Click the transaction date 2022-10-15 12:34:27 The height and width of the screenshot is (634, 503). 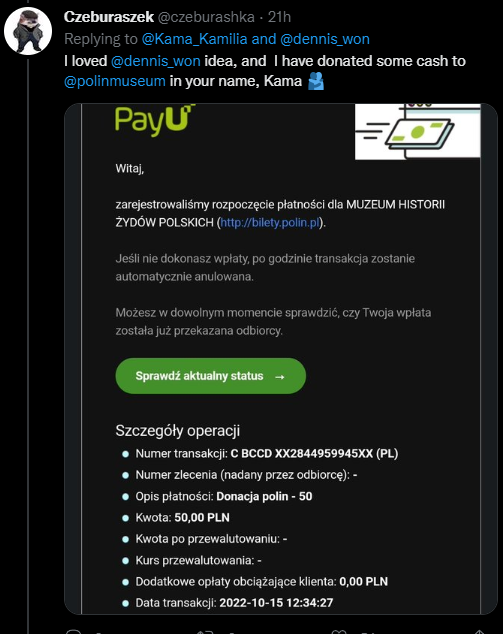276,603
